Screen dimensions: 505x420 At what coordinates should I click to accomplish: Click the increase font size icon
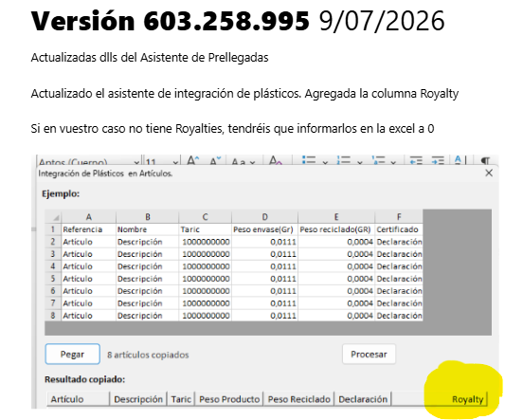(x=193, y=160)
